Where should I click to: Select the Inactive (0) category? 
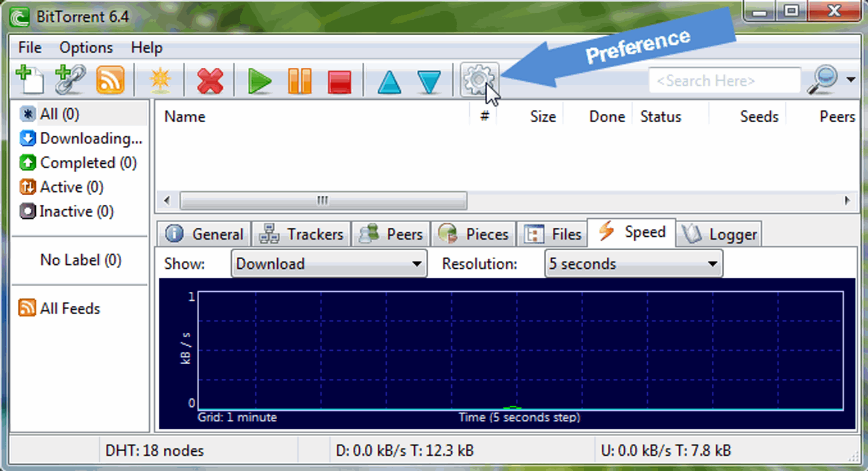click(x=80, y=211)
